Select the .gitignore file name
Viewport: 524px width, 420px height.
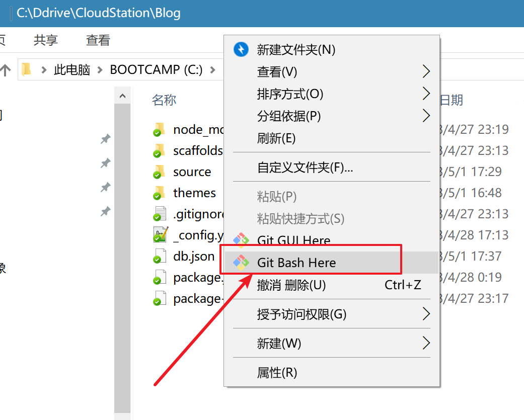198,214
